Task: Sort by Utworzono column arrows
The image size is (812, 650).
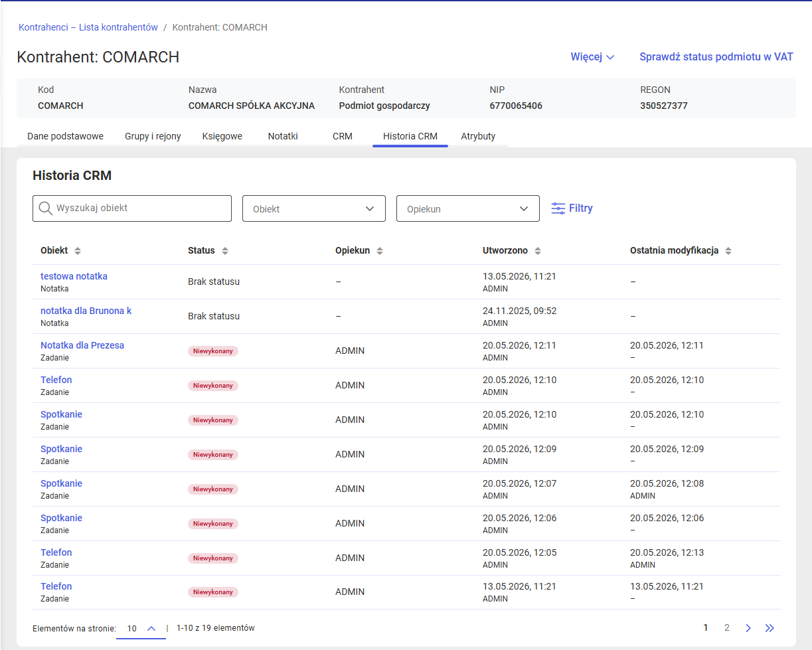Action: tap(538, 251)
